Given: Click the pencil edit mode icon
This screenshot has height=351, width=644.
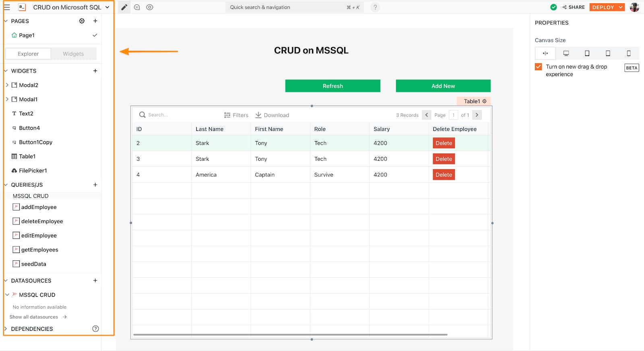Looking at the screenshot, I should click(x=124, y=7).
